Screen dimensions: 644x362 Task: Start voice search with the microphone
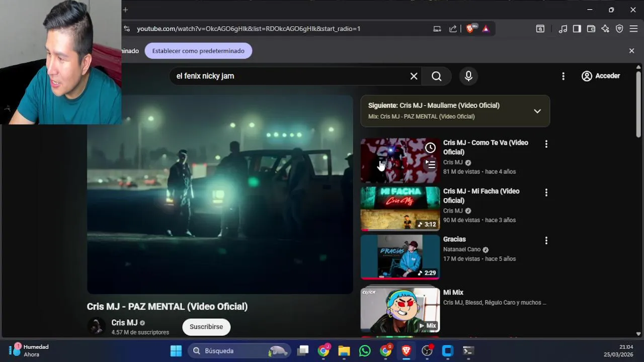pos(468,76)
